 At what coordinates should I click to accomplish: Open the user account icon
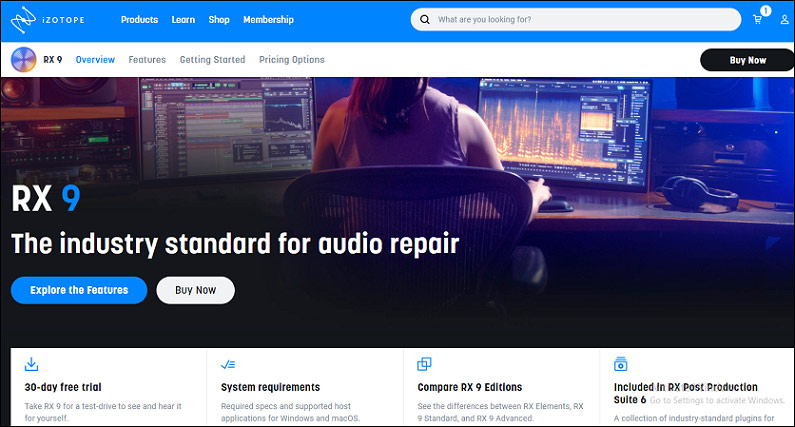point(784,20)
